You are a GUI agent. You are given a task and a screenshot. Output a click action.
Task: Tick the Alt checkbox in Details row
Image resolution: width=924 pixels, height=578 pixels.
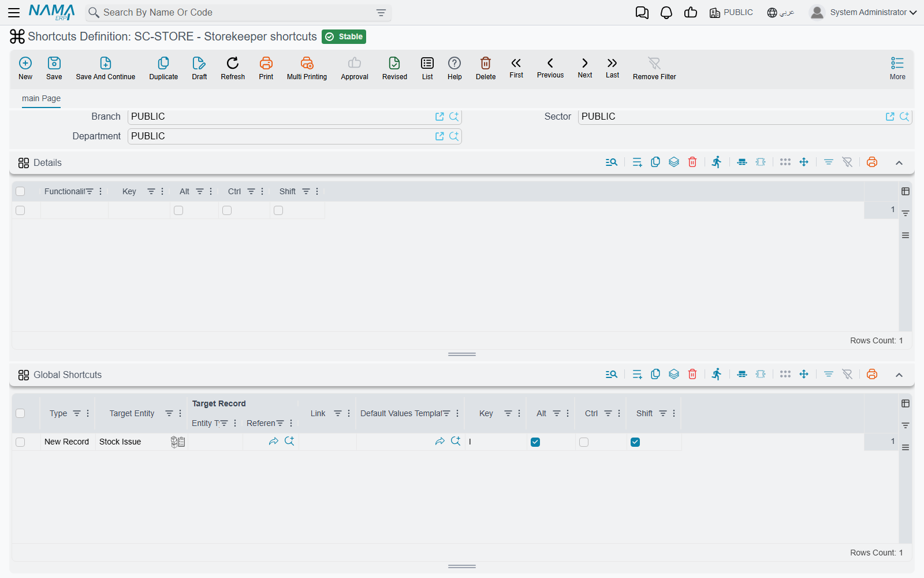[178, 210]
